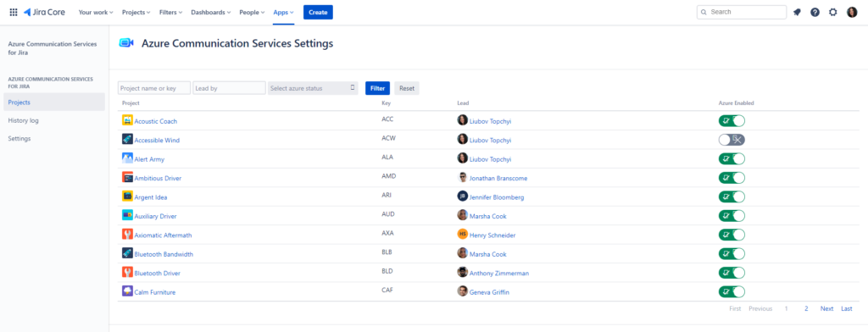The width and height of the screenshot is (868, 332).
Task: Click the Axiomatic Aftermath project icon
Action: (127, 235)
